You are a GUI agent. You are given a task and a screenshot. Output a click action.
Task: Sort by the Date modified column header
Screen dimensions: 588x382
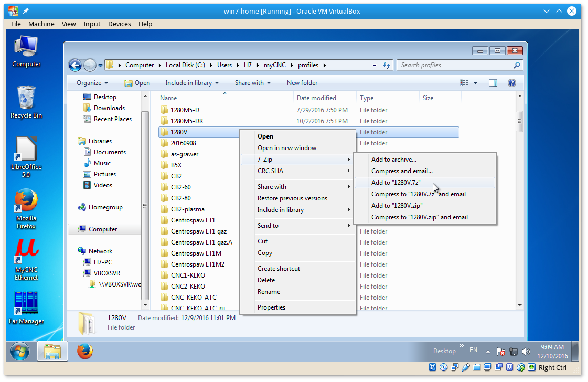[x=316, y=98]
